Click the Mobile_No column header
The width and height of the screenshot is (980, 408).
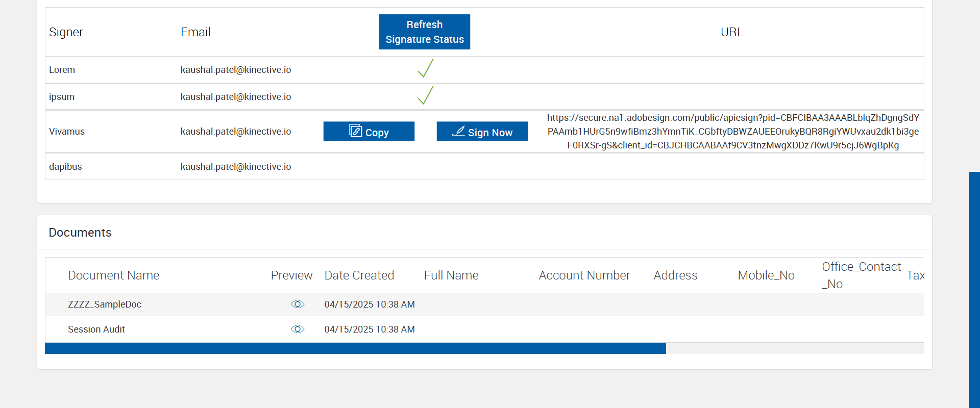click(766, 275)
